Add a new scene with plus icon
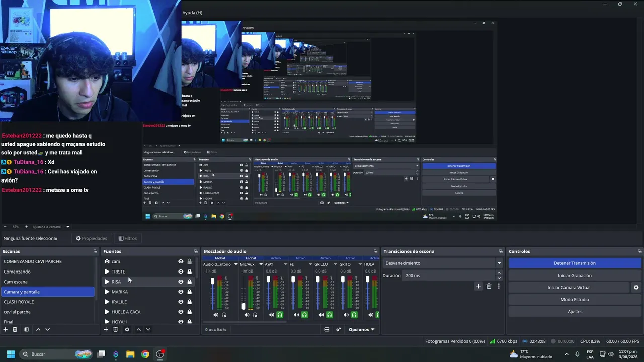The image size is (644, 362). tap(6, 329)
